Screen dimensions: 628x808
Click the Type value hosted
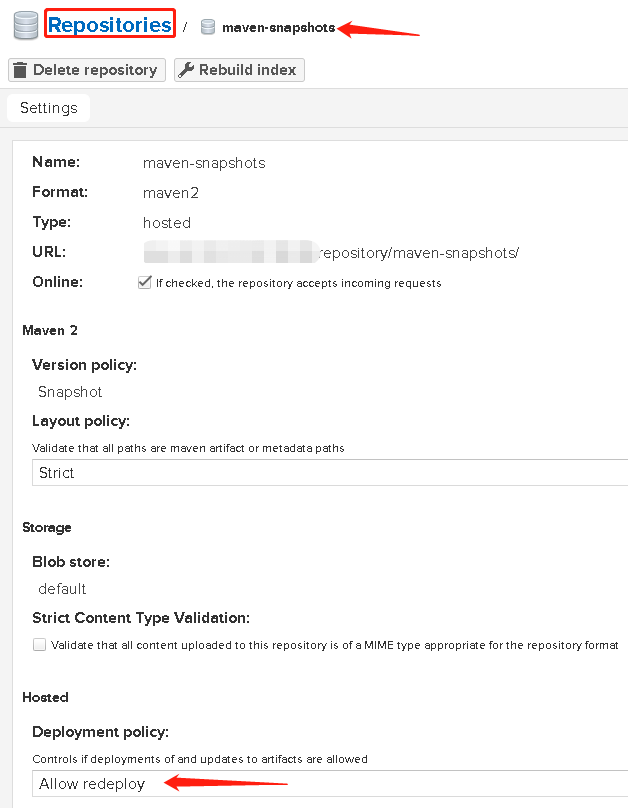(x=167, y=223)
